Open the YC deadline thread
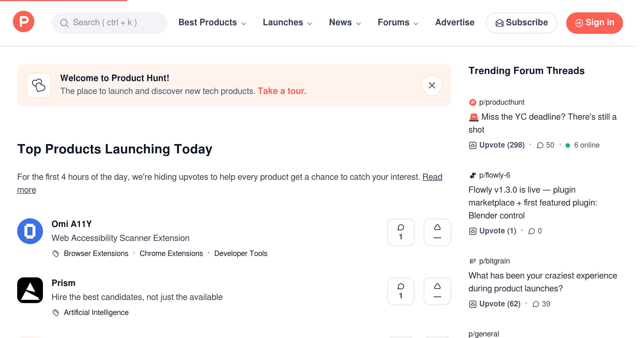This screenshot has width=644, height=338. tap(543, 123)
